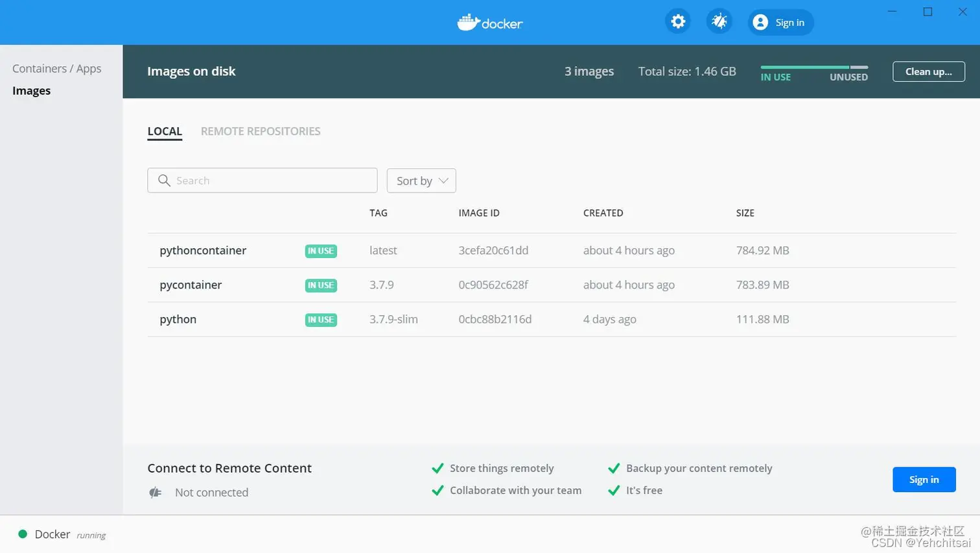The image size is (980, 553).
Task: Open the settings gear icon
Action: click(x=678, y=21)
